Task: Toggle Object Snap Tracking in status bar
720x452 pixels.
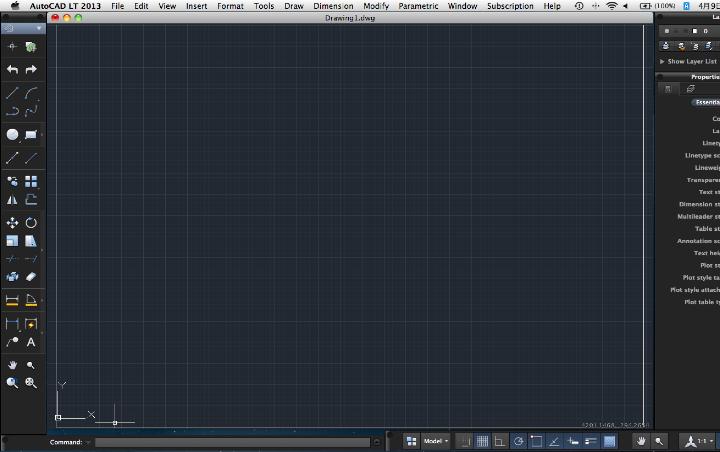Action: pyautogui.click(x=554, y=441)
